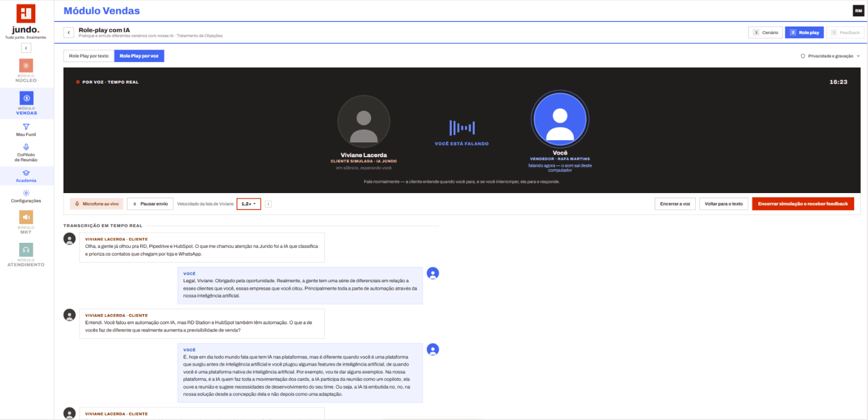Open Meu Funil funnel icon
Image resolution: width=868 pixels, height=420 pixels.
click(26, 127)
